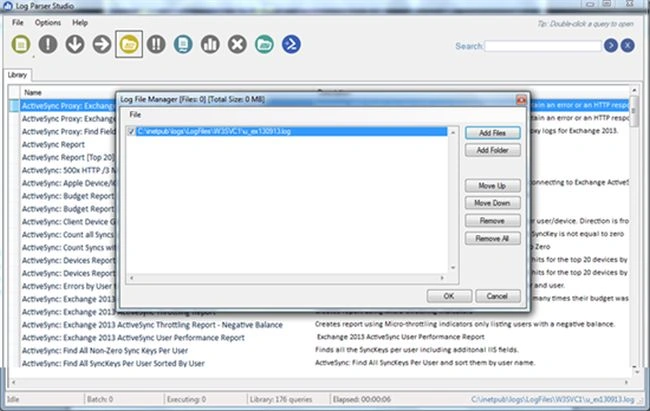Select ActiveSync: 500x HTTP query row
This screenshot has width=650, height=411.
[x=69, y=170]
